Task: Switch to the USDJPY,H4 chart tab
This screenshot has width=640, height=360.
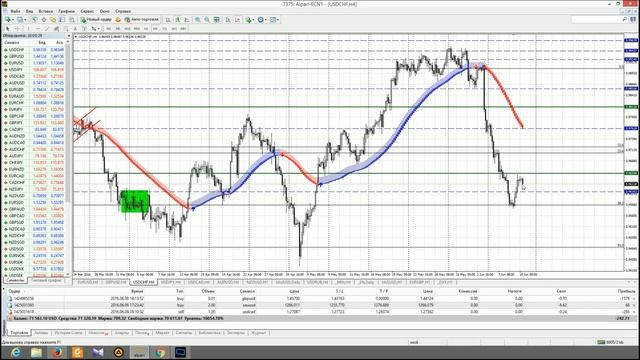Action: [x=171, y=282]
